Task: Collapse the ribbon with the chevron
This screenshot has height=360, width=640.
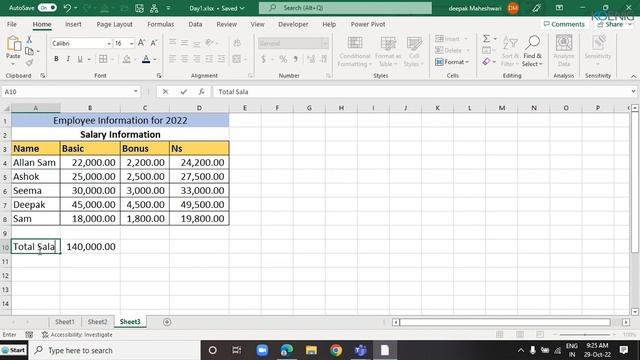Action: coord(633,76)
